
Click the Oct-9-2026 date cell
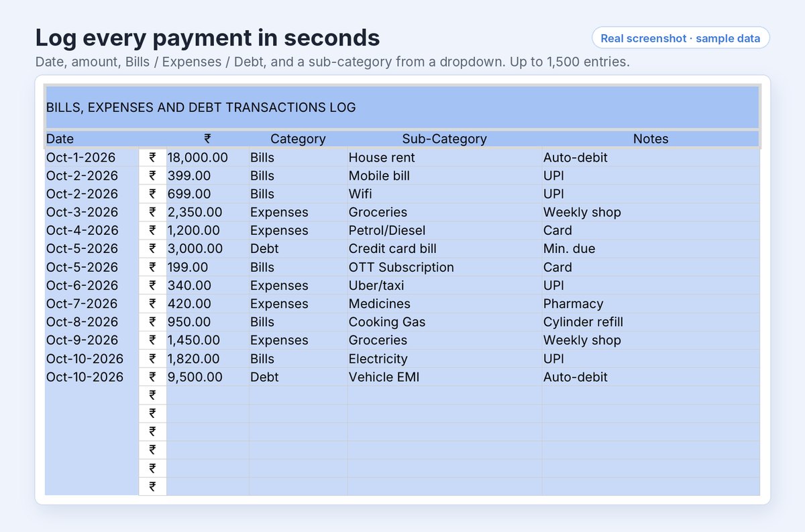click(92, 340)
